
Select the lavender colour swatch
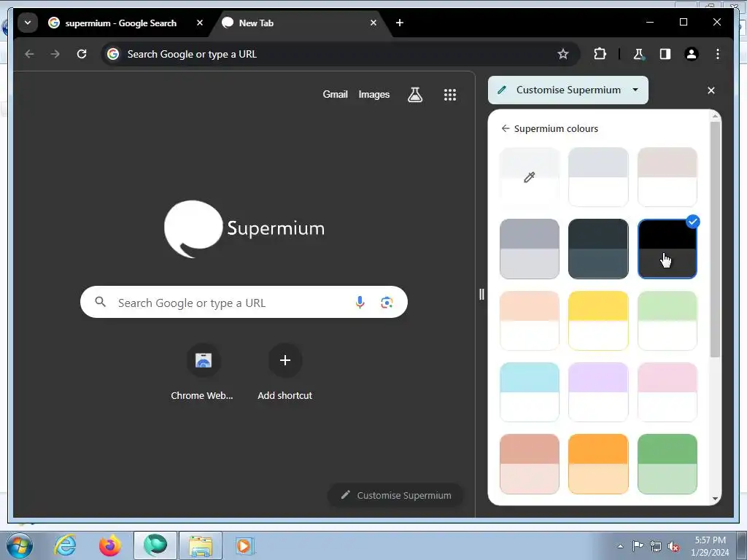click(598, 392)
